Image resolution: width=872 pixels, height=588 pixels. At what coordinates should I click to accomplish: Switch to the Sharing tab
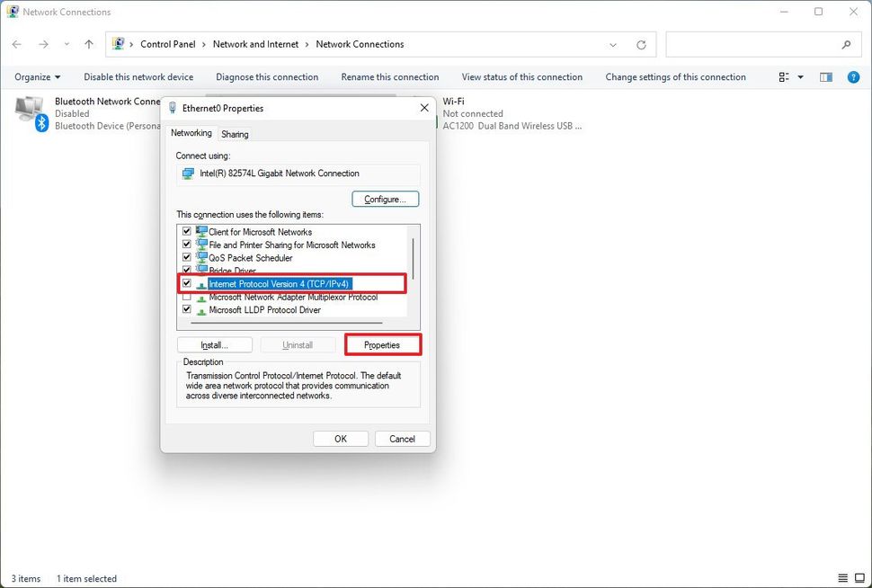pyautogui.click(x=235, y=133)
